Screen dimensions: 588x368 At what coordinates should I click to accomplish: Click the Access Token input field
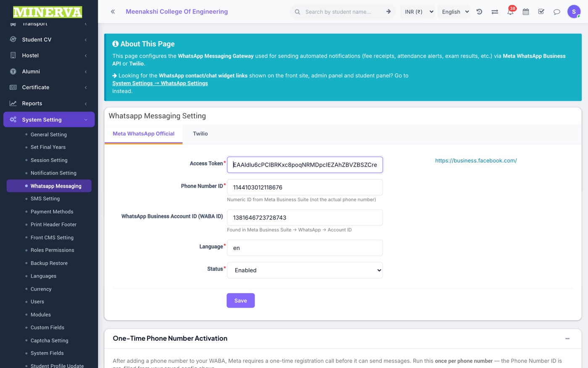305,165
